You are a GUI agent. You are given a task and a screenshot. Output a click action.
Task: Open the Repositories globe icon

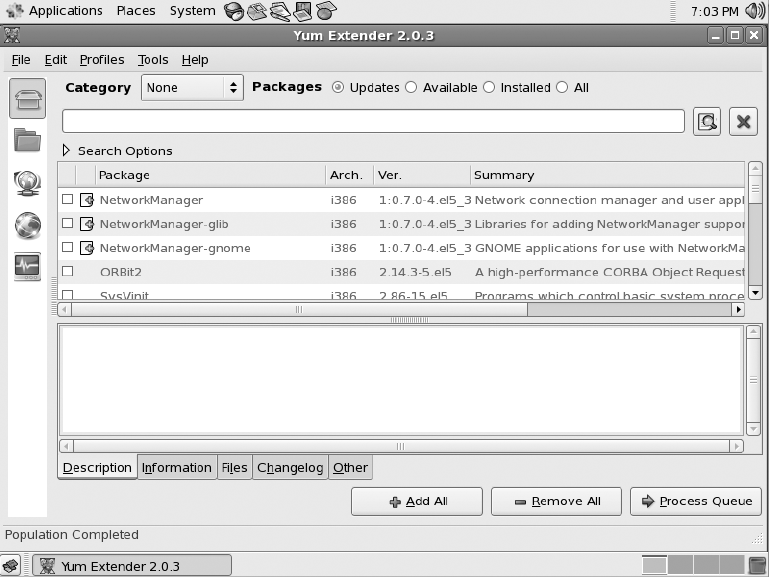[x=27, y=225]
